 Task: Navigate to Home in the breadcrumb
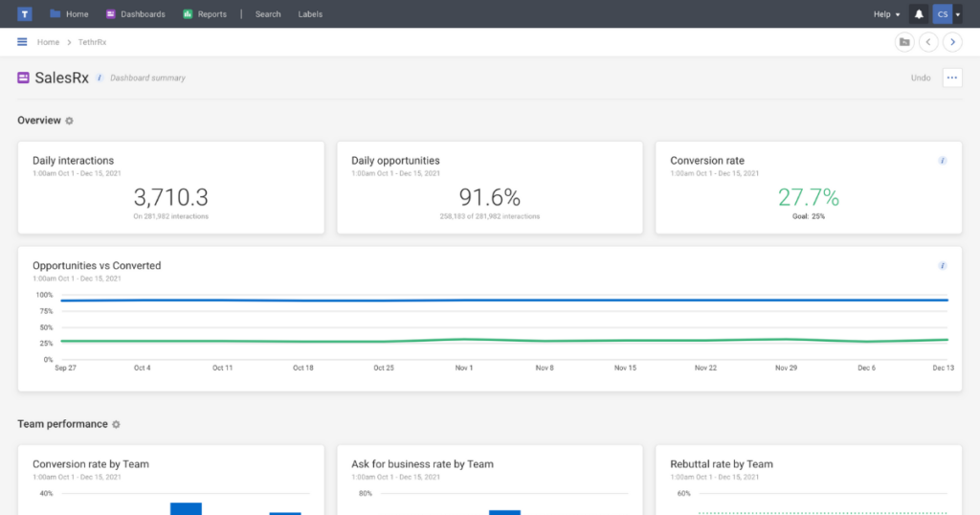(48, 42)
